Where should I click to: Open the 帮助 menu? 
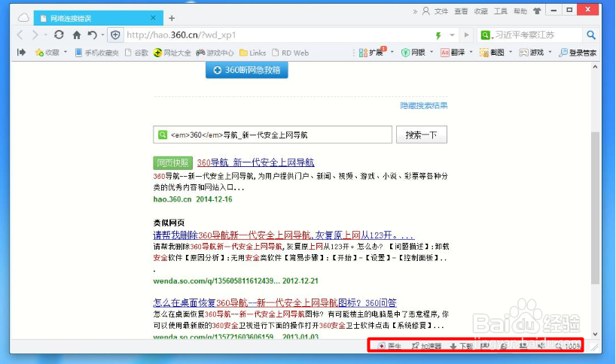click(520, 11)
